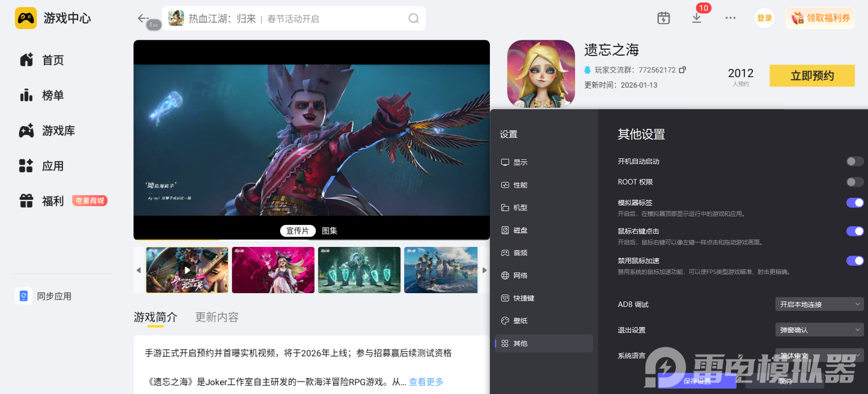Open 性能 performance settings
The height and width of the screenshot is (394, 868).
click(x=544, y=185)
